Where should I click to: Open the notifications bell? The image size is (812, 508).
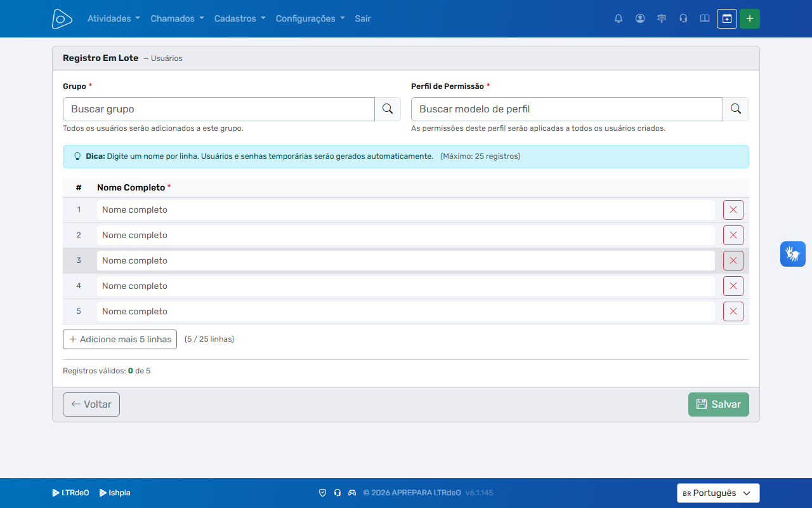[619, 18]
